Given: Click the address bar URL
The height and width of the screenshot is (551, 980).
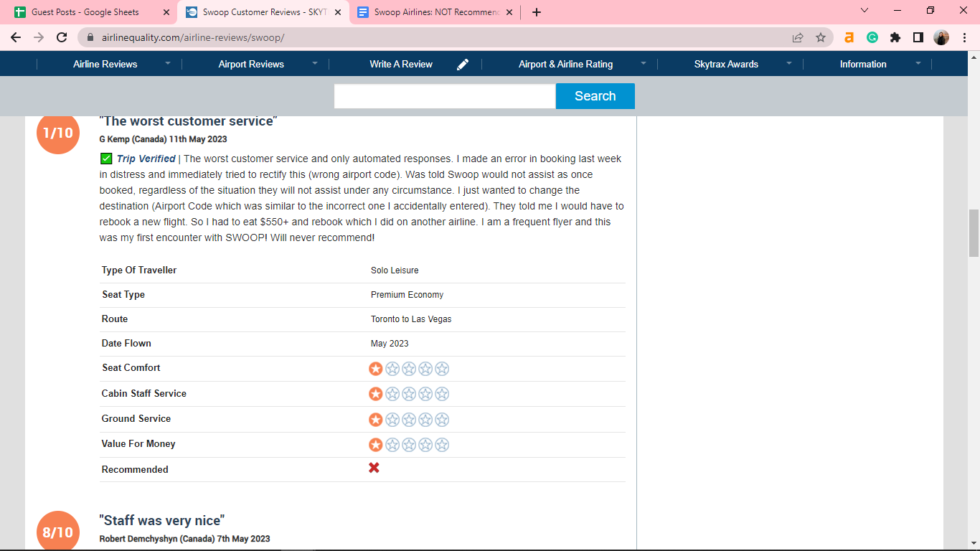Looking at the screenshot, I should (x=192, y=37).
